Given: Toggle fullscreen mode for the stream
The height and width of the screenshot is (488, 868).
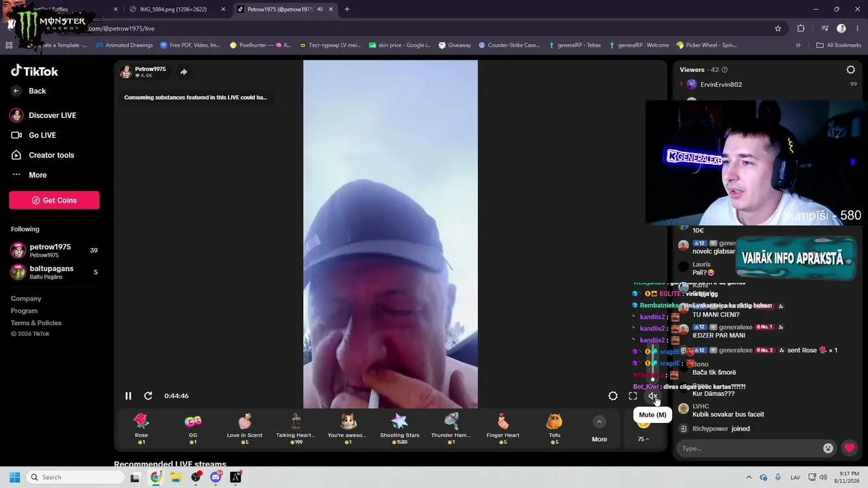Looking at the screenshot, I should [633, 396].
